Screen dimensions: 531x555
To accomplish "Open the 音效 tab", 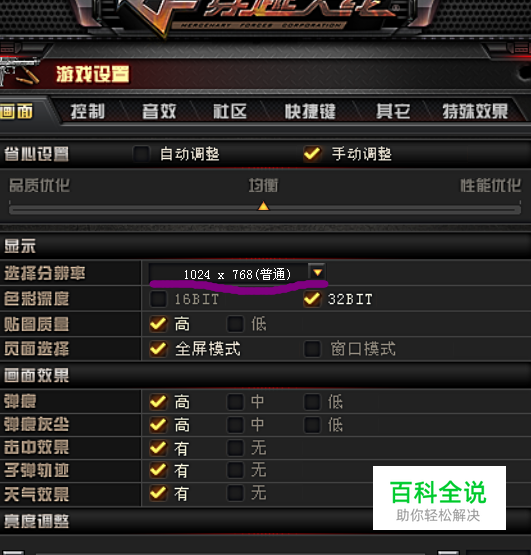I will click(x=159, y=112).
